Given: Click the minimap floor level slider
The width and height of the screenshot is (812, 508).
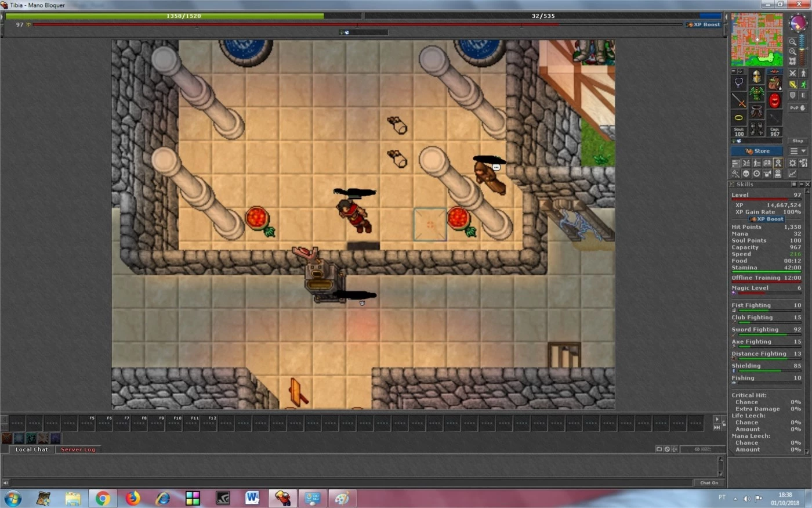Looking at the screenshot, I should pyautogui.click(x=803, y=48).
